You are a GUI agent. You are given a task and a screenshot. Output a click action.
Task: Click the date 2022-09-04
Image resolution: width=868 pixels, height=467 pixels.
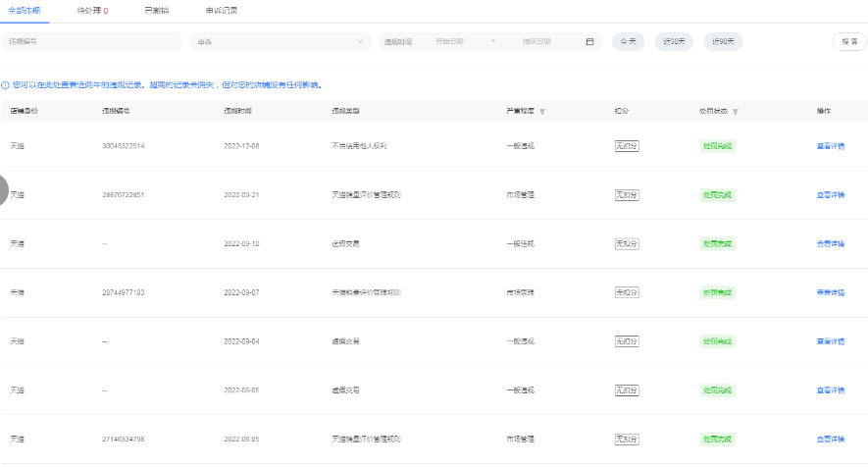tap(241, 341)
